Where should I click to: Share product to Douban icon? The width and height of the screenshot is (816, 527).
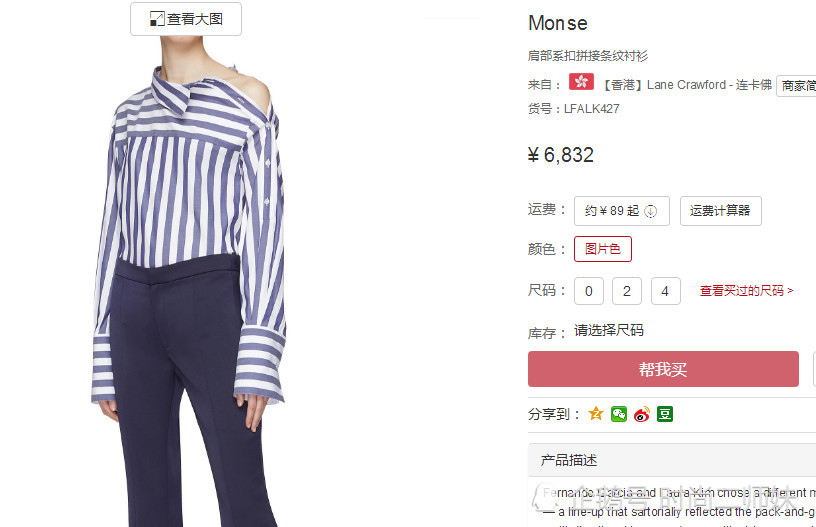pos(665,414)
